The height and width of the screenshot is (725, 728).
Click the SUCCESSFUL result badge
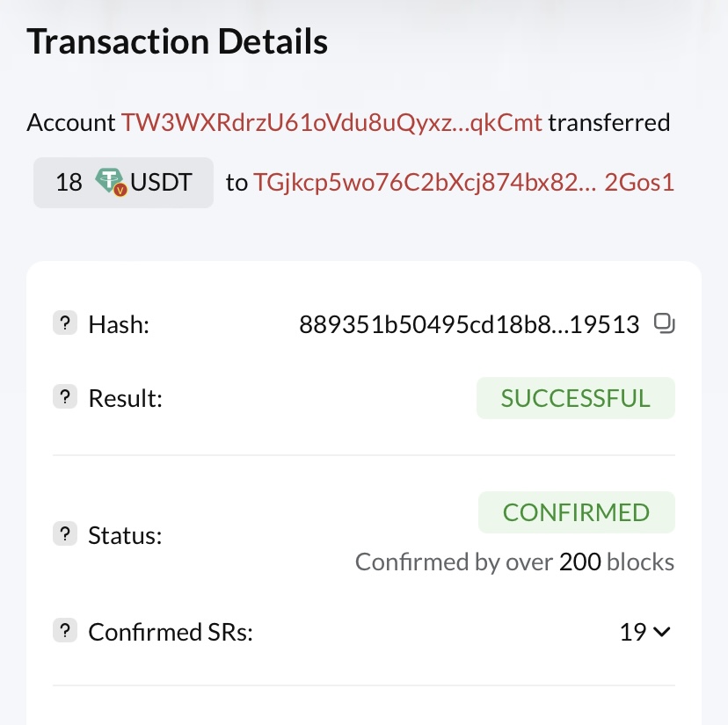point(575,398)
